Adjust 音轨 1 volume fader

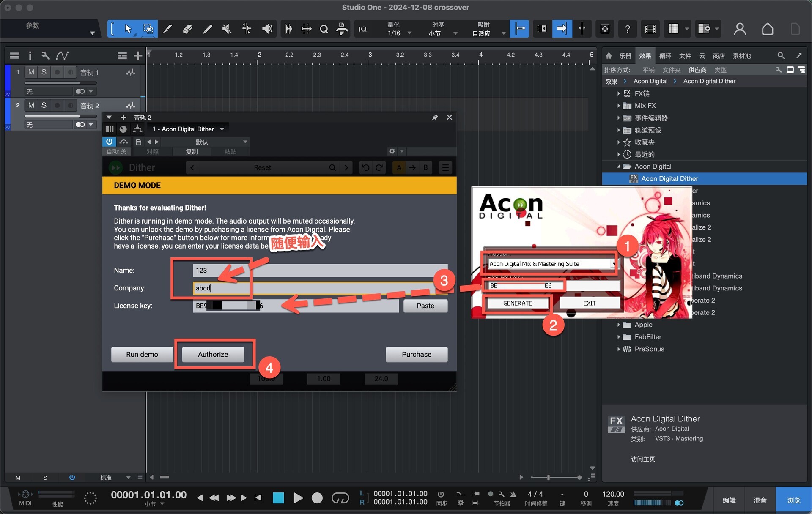(x=61, y=83)
